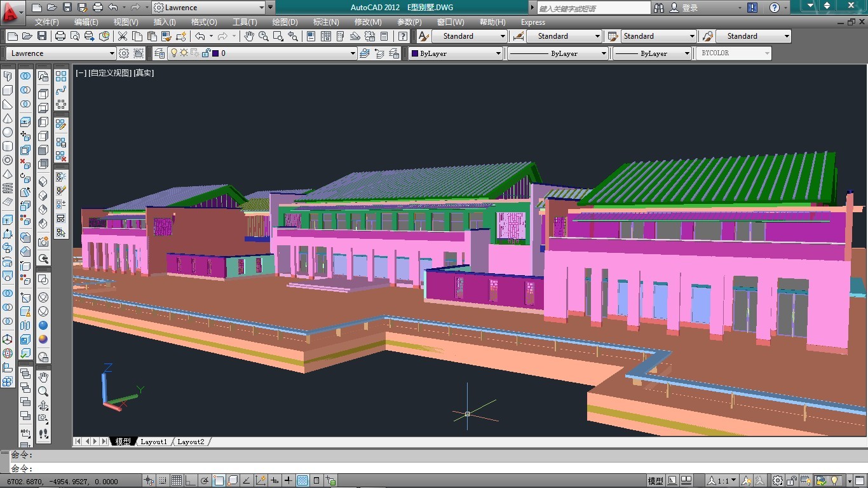The image size is (868, 488).
Task: Open table style Standard dropdown
Action: [658, 36]
